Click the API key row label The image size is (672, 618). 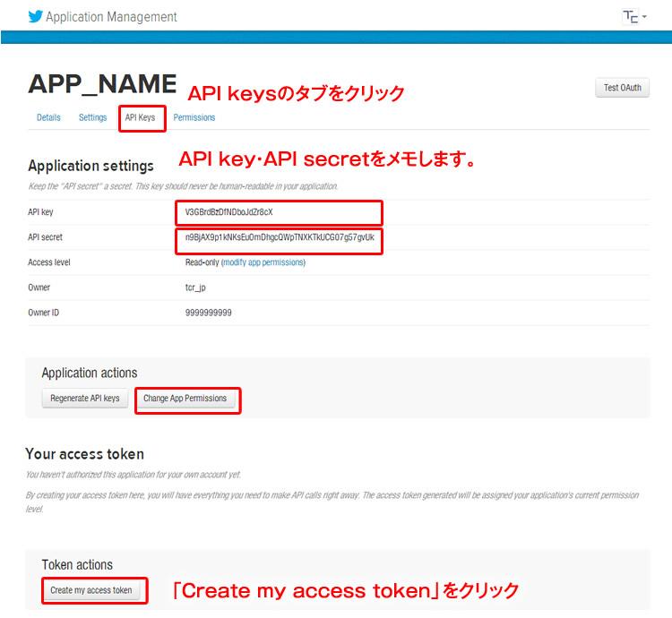tap(40, 212)
